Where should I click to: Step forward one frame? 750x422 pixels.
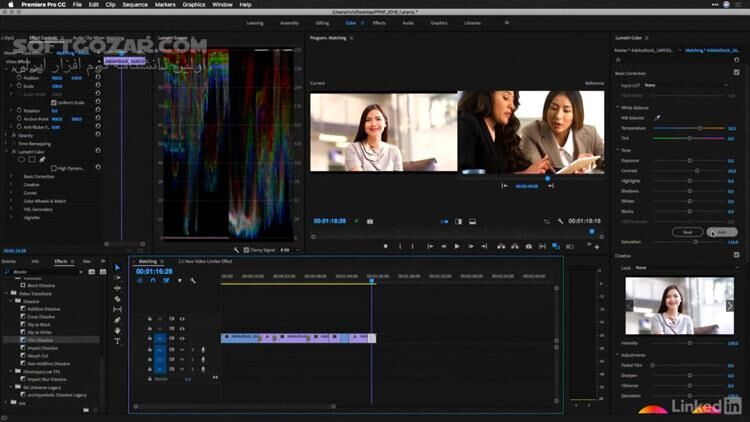pyautogui.click(x=471, y=246)
